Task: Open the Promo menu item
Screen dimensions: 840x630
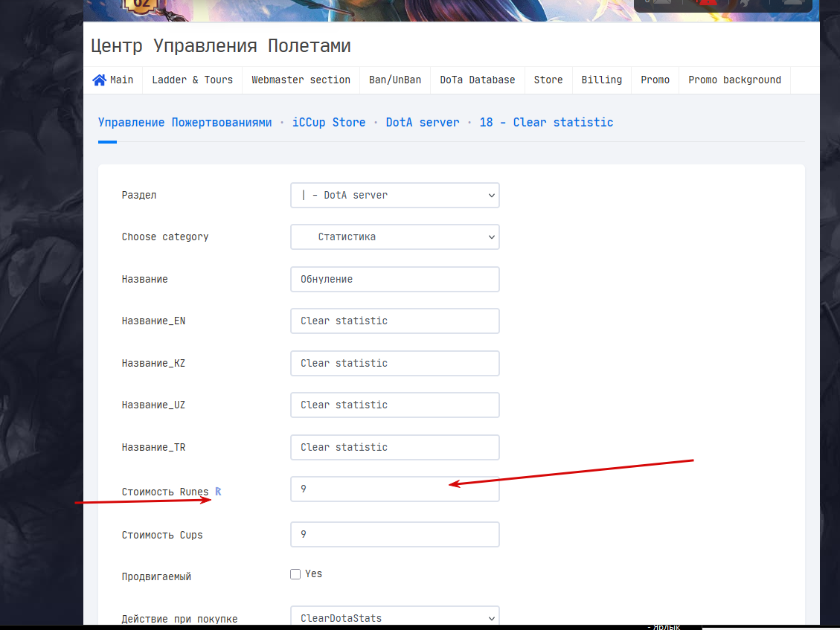Action: pos(655,80)
